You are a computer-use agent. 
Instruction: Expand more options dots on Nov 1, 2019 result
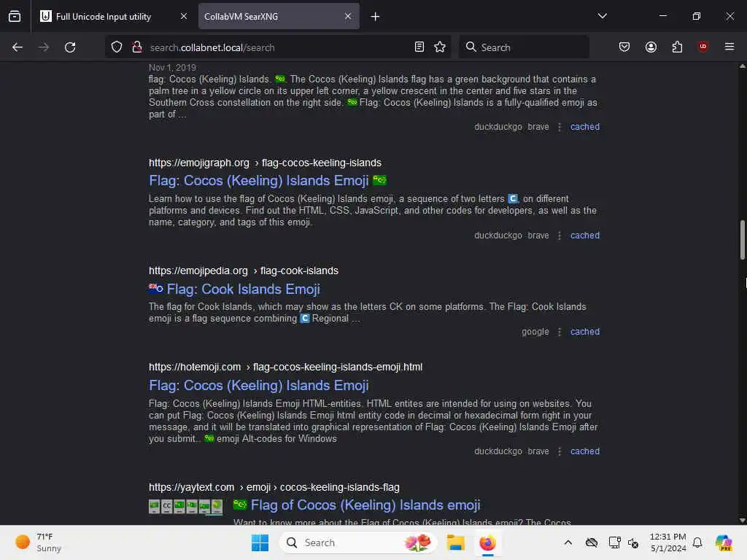[560, 127]
